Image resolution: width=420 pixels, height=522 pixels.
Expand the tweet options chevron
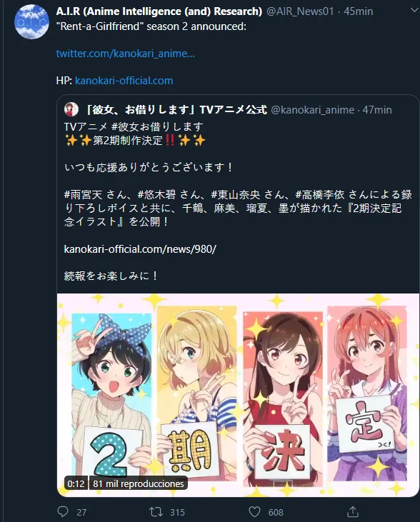click(x=414, y=10)
